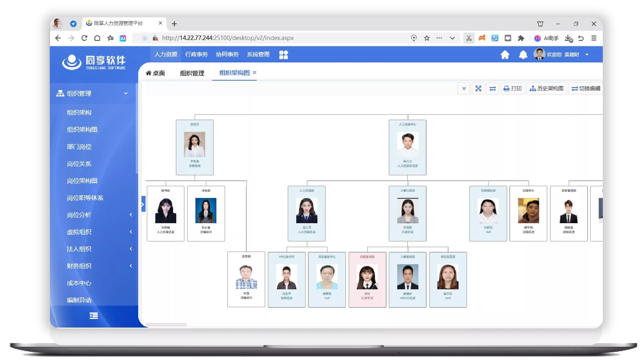The image size is (644, 360).
Task: Reload the current browser page
Action: click(84, 38)
